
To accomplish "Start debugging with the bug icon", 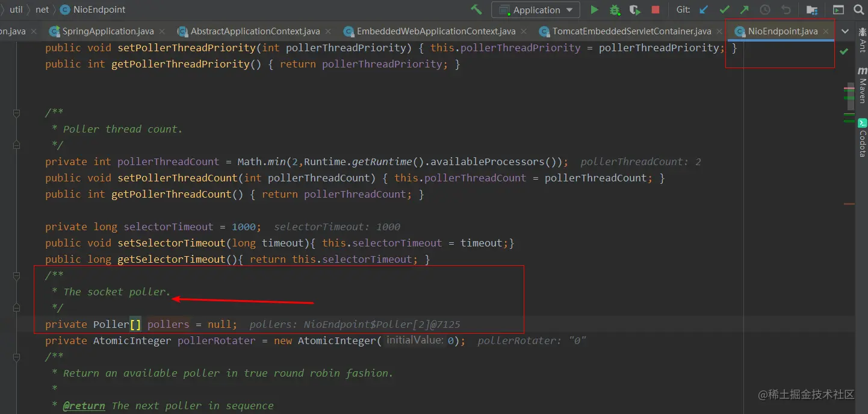I will [x=615, y=10].
